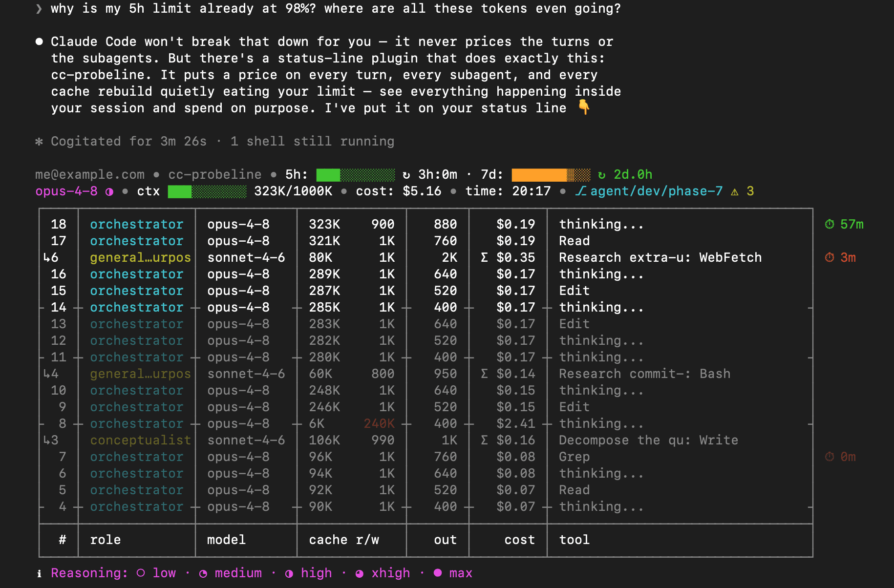This screenshot has height=588, width=894.
Task: Click the cost: $5.16 status entry
Action: click(x=399, y=191)
